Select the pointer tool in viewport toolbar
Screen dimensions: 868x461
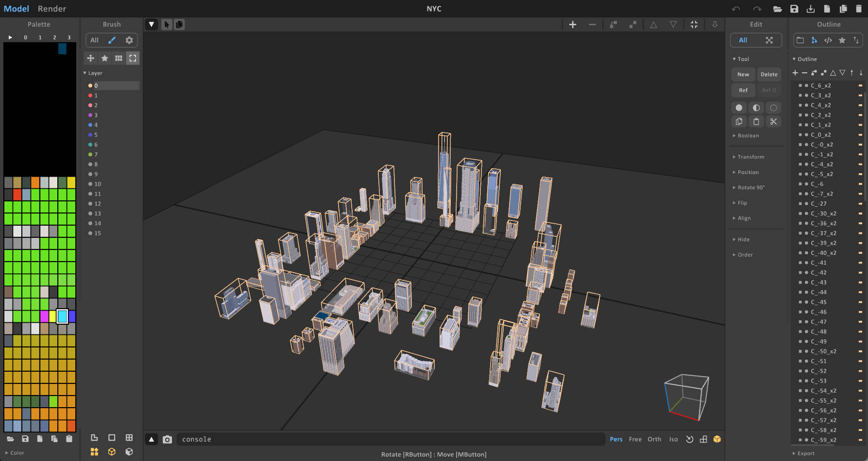tap(167, 24)
